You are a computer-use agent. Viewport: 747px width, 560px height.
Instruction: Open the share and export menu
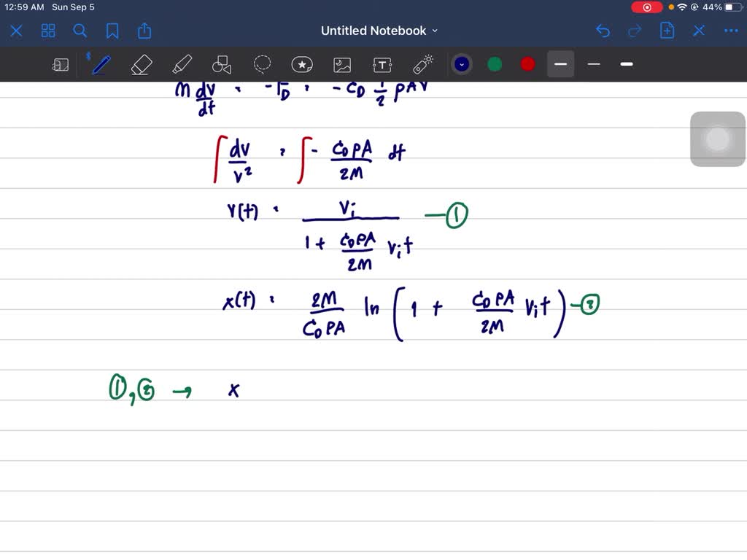[144, 31]
